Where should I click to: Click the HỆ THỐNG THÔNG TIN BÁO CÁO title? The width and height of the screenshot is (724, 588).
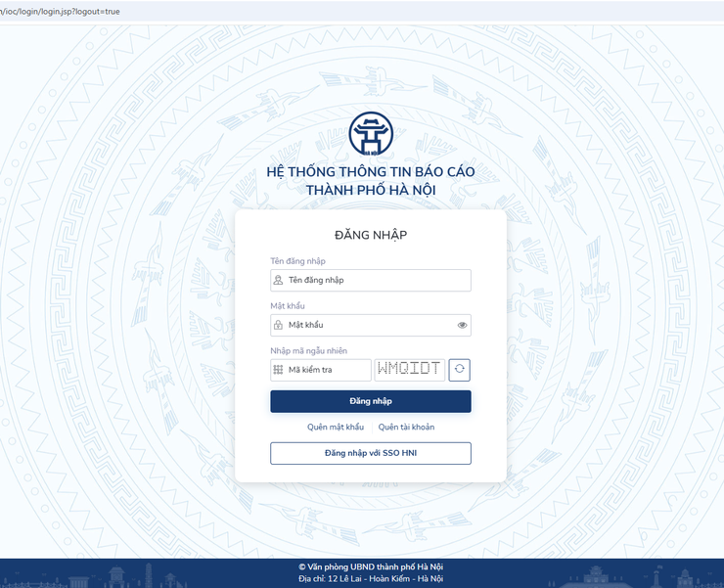pyautogui.click(x=370, y=172)
